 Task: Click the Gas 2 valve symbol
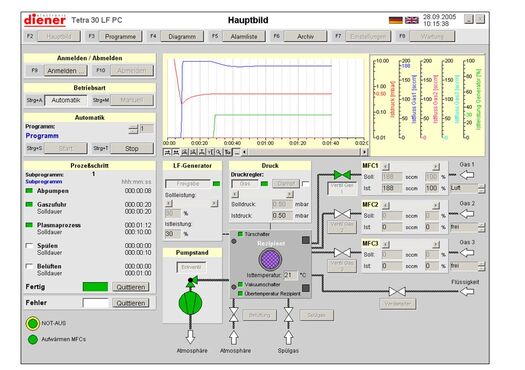342,214
